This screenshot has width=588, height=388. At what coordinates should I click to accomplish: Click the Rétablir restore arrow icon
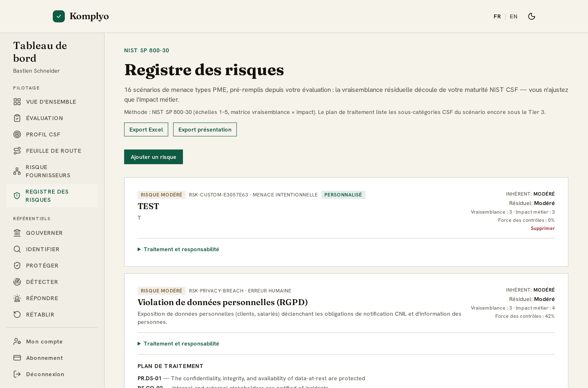coord(17,314)
